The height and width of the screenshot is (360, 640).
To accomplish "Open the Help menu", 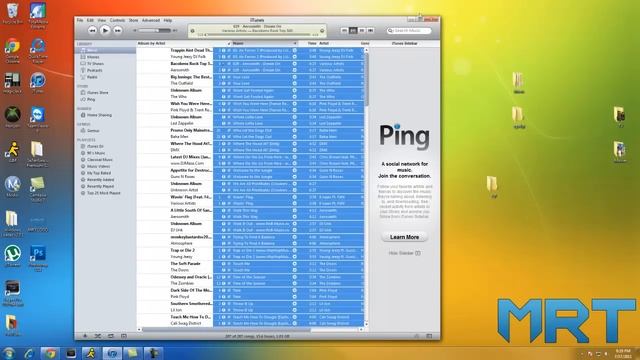I will pyautogui.click(x=168, y=20).
